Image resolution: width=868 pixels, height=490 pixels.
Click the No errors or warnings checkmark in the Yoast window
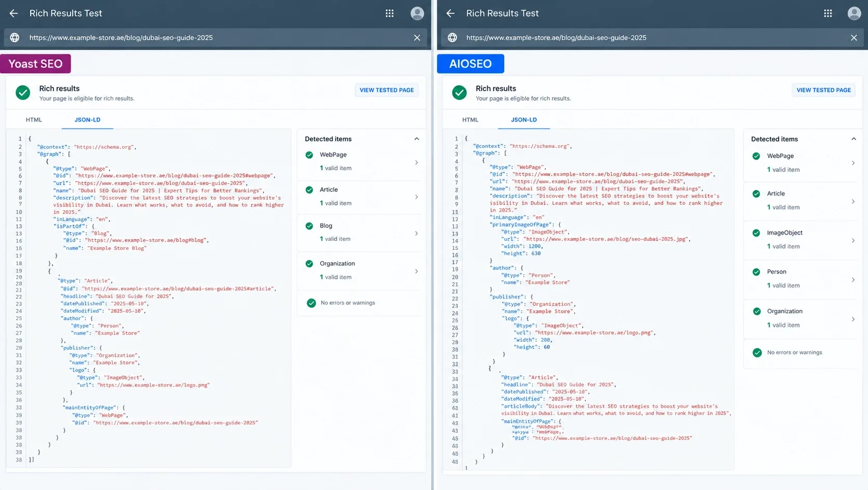[x=311, y=303]
